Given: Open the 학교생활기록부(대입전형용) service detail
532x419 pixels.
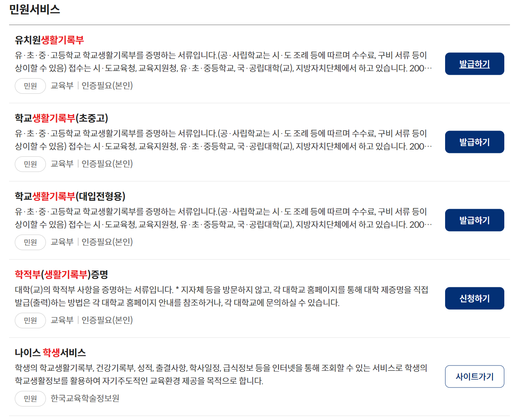Looking at the screenshot, I should pyautogui.click(x=71, y=196).
